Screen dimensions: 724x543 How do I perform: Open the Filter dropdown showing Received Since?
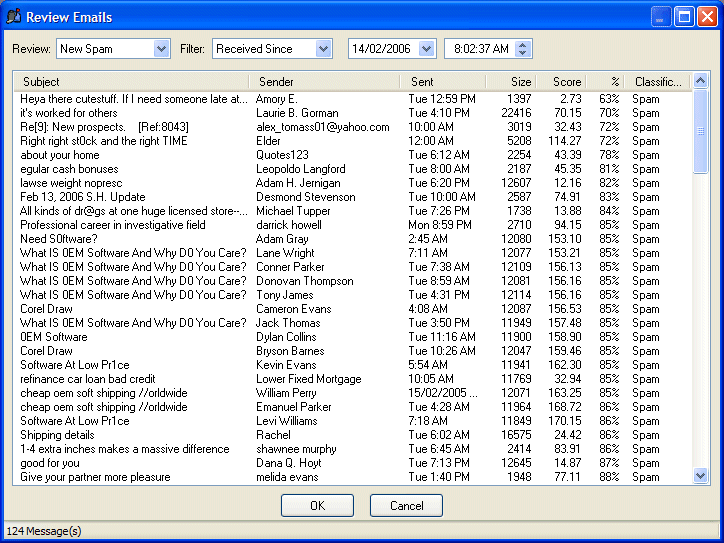[x=323, y=48]
